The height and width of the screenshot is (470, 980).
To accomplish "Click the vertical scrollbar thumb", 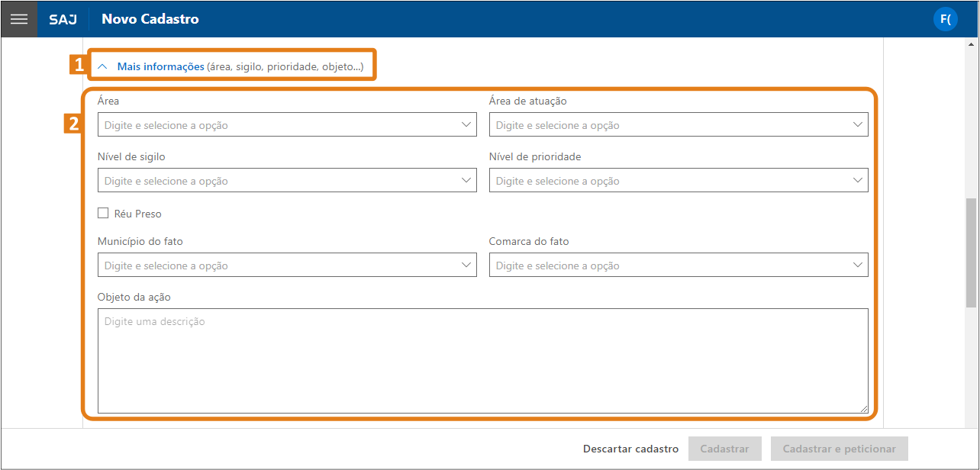I will click(x=970, y=252).
